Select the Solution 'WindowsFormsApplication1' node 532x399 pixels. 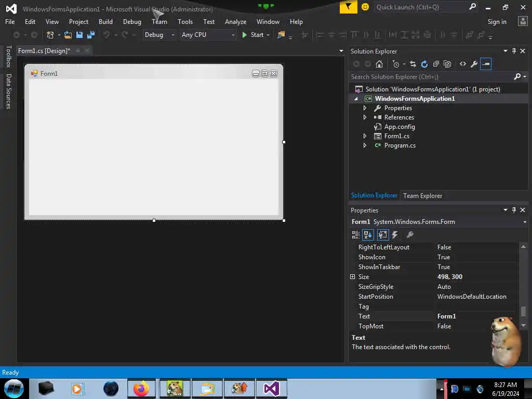[432, 89]
